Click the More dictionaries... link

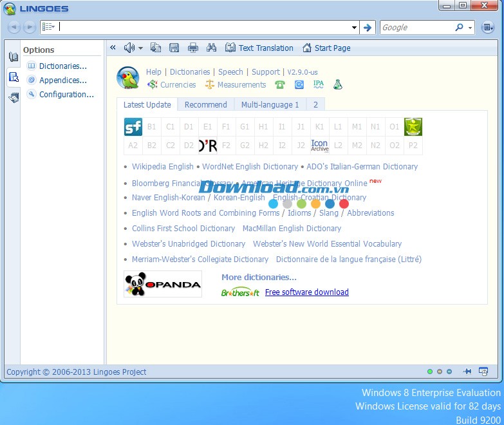coord(259,278)
